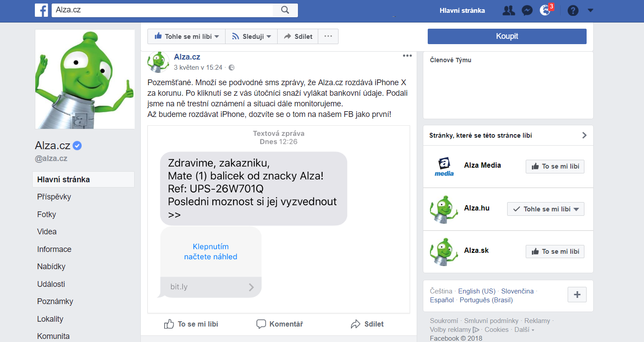
Task: Click the blue Koupit button
Action: tap(507, 37)
